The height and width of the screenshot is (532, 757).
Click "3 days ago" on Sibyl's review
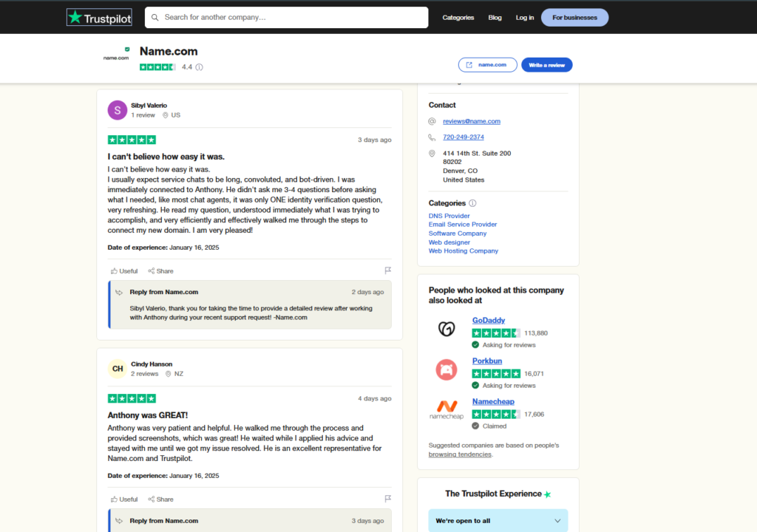tap(375, 140)
